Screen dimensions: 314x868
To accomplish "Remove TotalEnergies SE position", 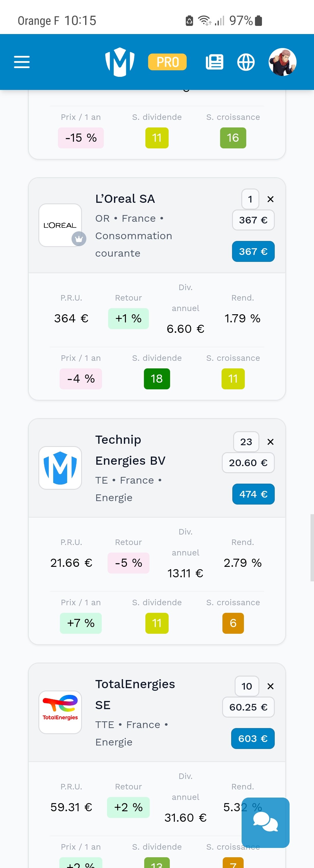I will [x=270, y=686].
